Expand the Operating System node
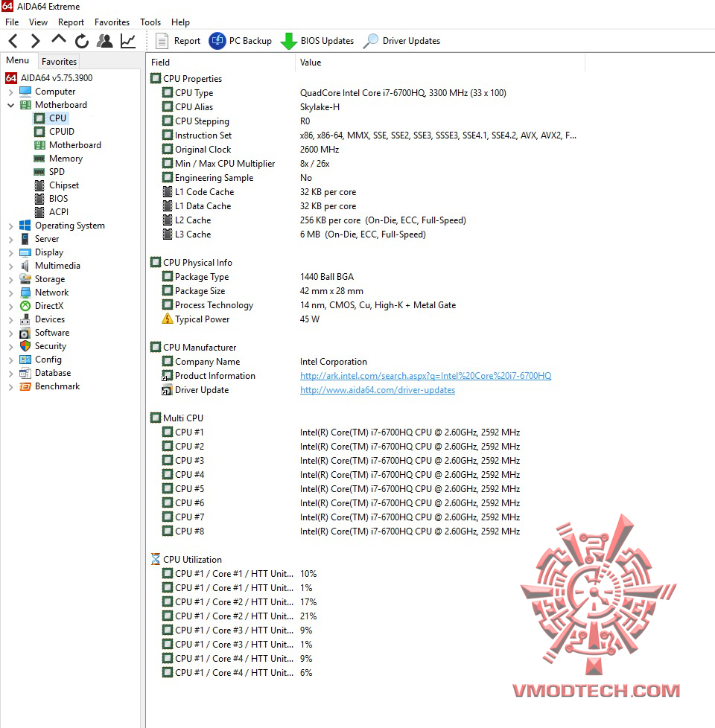This screenshot has width=715, height=728. [10, 226]
